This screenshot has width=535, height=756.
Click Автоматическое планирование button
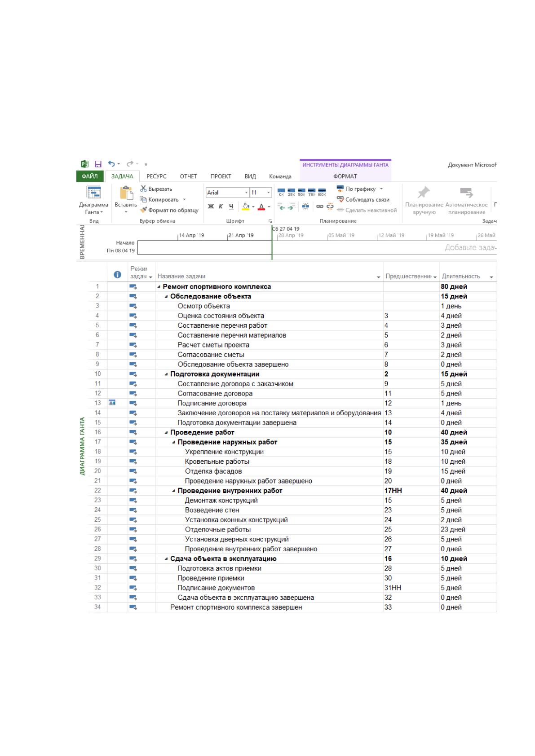(x=467, y=200)
